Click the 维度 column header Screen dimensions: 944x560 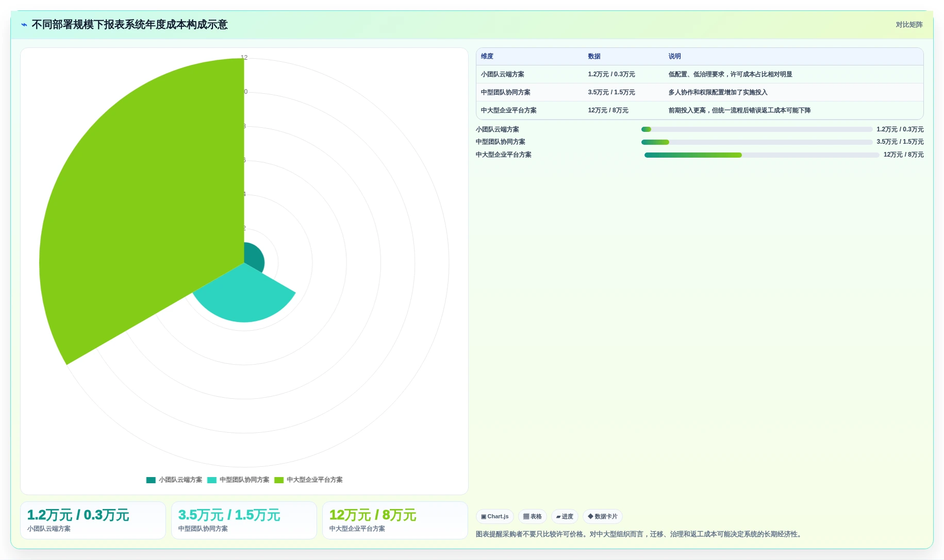pos(487,57)
